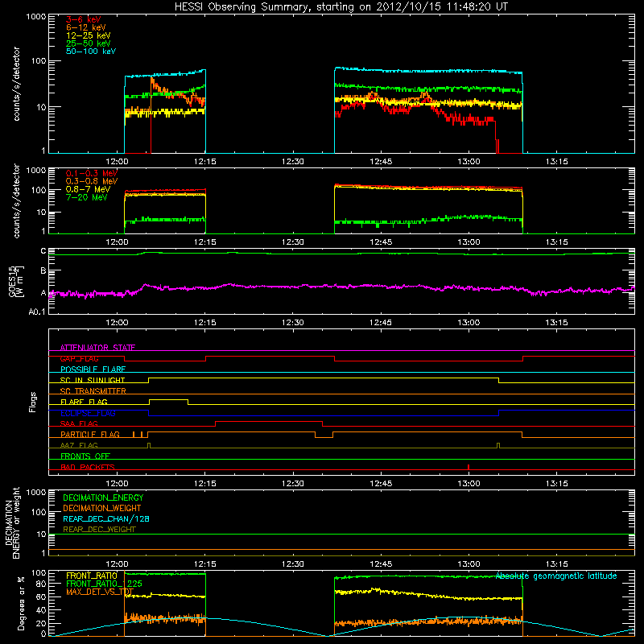Select the '12-25 keV' legend label

pyautogui.click(x=88, y=35)
